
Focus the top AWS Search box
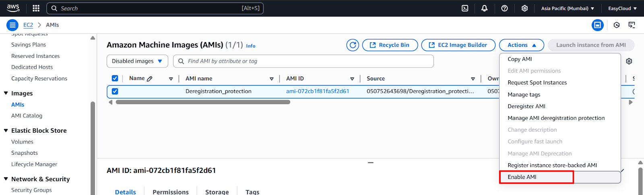[x=155, y=8]
